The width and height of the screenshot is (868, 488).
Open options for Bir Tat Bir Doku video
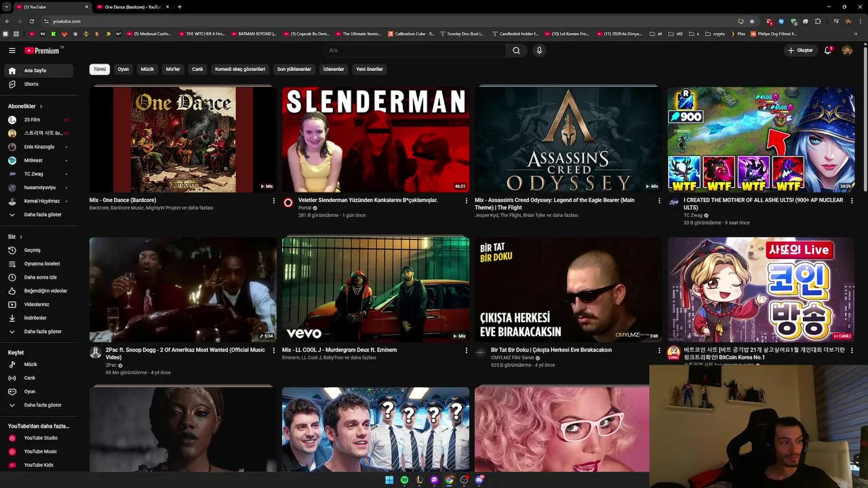pos(659,350)
